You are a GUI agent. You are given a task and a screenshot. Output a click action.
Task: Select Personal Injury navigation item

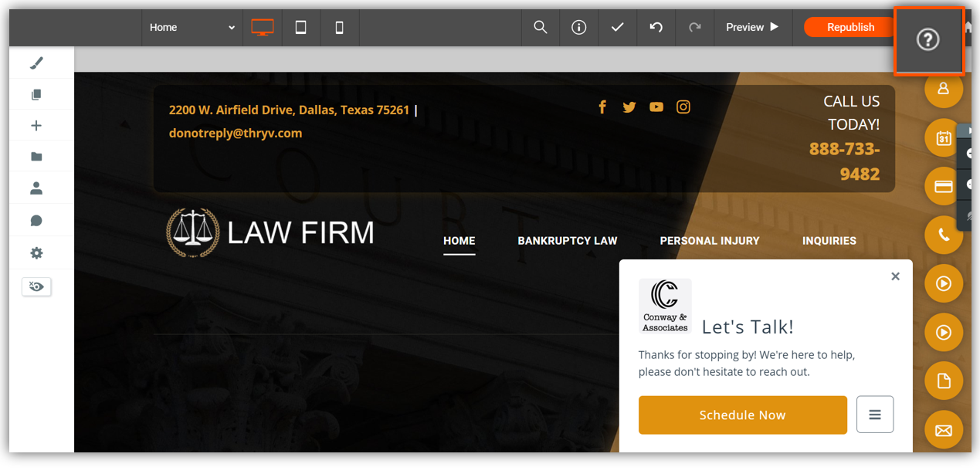709,241
